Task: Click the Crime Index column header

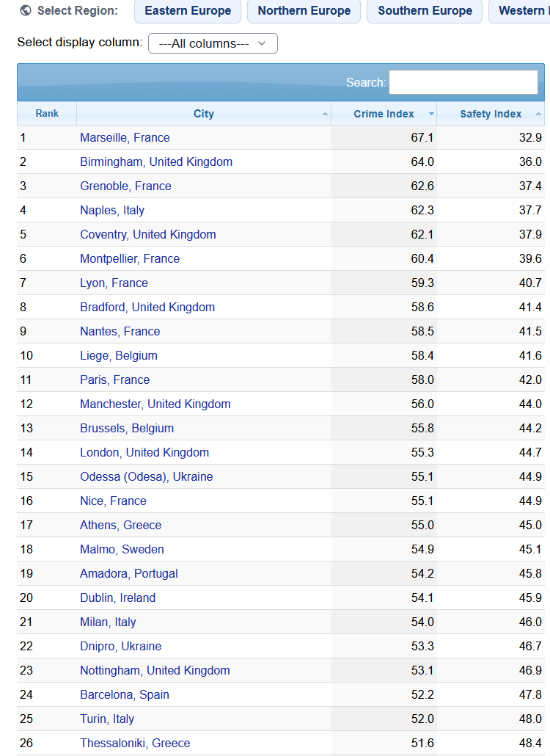Action: 384,114
